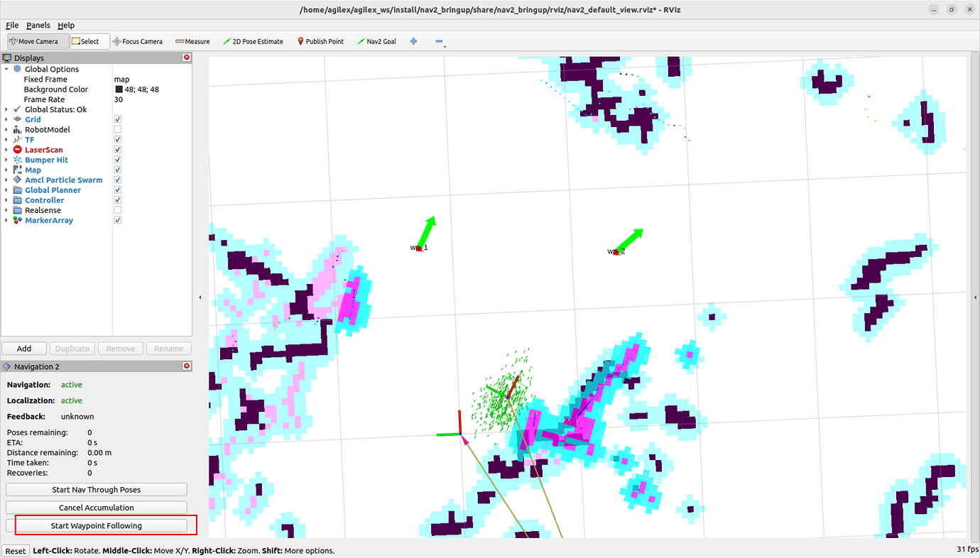Image resolution: width=980 pixels, height=558 pixels.
Task: Click Cancel Accumulation
Action: tap(96, 507)
